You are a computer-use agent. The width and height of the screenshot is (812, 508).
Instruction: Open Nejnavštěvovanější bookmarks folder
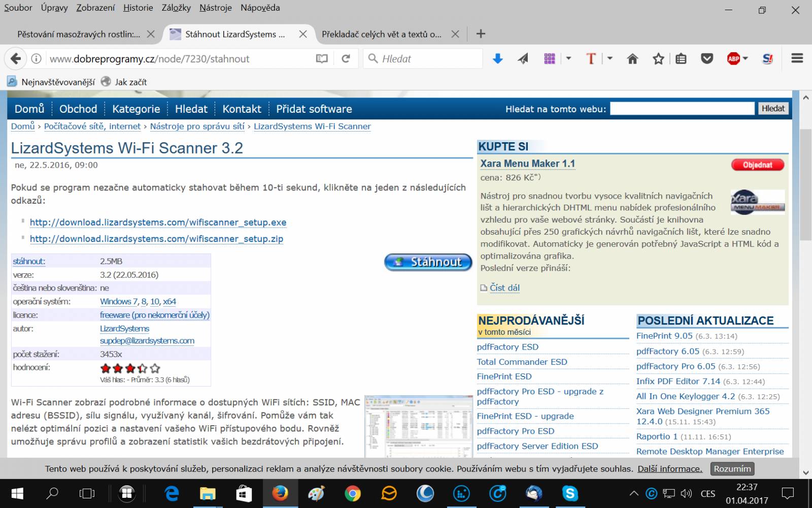click(x=51, y=82)
